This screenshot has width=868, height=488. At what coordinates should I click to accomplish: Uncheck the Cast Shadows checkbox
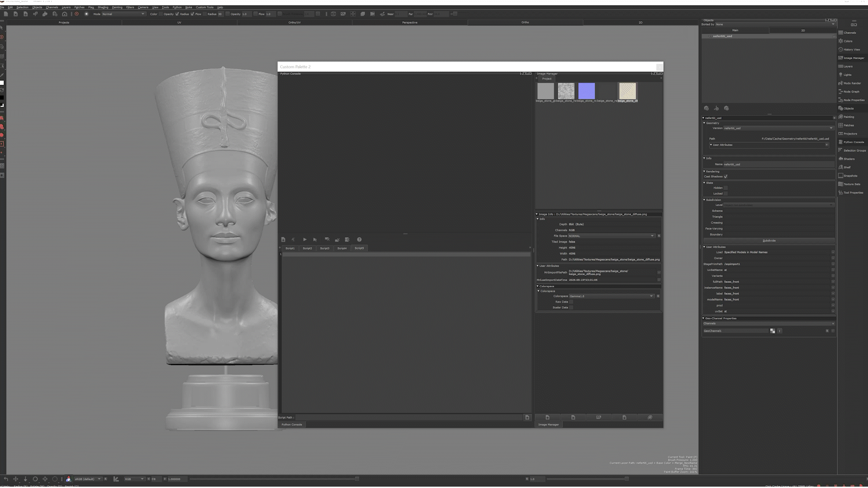tap(726, 177)
